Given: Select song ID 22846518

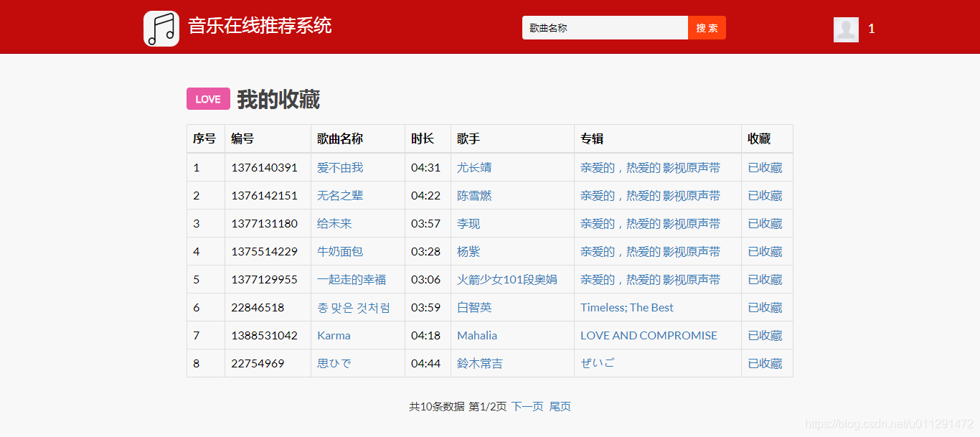Looking at the screenshot, I should [x=258, y=308].
